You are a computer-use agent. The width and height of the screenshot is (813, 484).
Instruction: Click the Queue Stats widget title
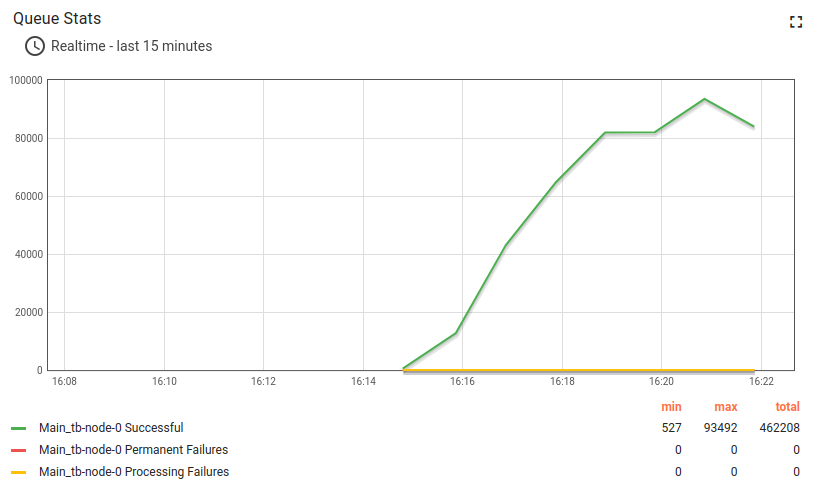coord(57,19)
